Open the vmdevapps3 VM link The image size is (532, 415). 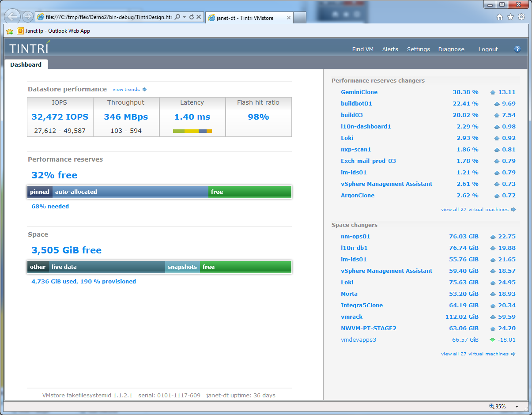point(358,340)
